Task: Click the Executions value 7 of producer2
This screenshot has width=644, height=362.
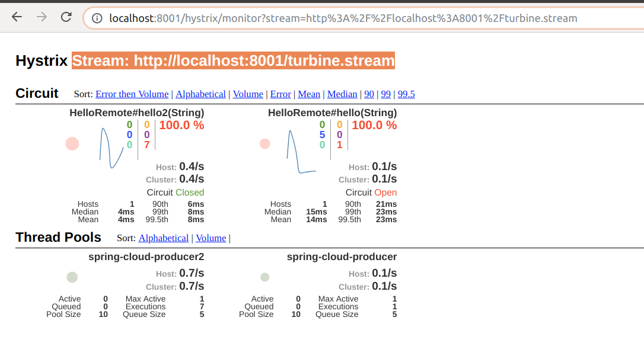Action: pos(202,306)
